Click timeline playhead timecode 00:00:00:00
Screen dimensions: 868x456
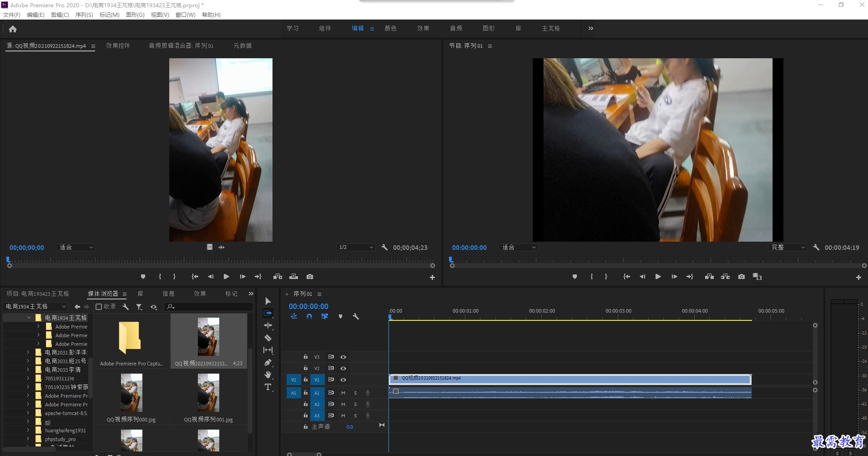(x=308, y=307)
